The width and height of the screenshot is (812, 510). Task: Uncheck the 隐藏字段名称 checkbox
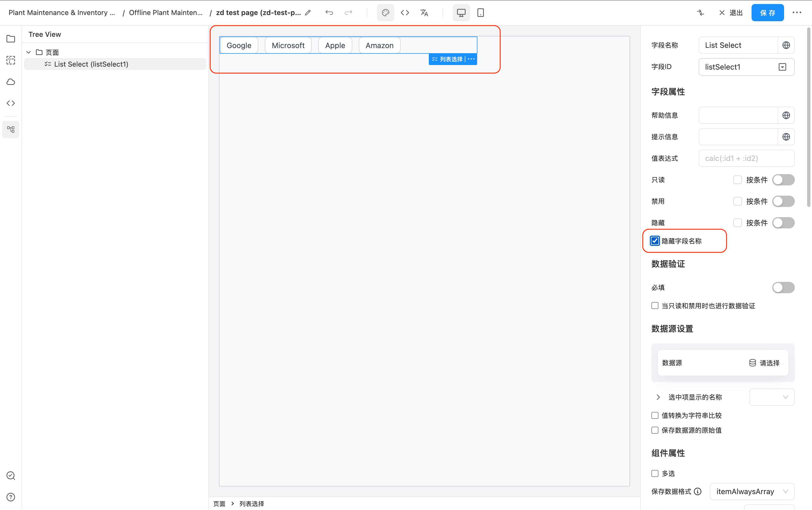655,241
